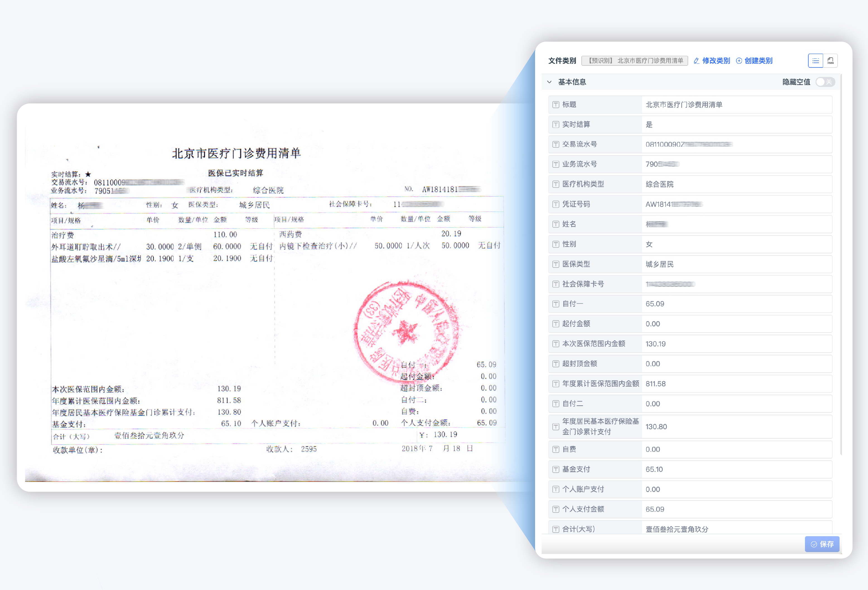868x590 pixels.
Task: Switch to JSON view icon
Action: point(830,60)
